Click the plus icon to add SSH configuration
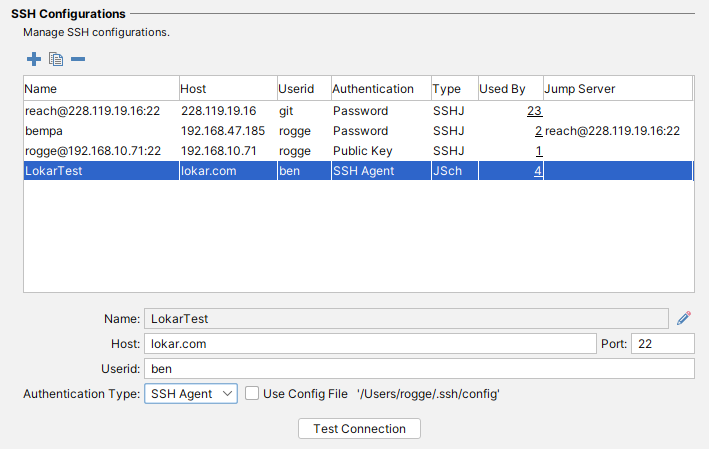This screenshot has height=449, width=709. pyautogui.click(x=34, y=59)
